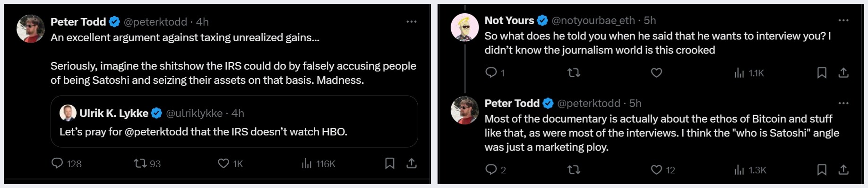Screen dimensions: 868x188
Task: Retweet the Not Yours tweet
Action: 574,72
